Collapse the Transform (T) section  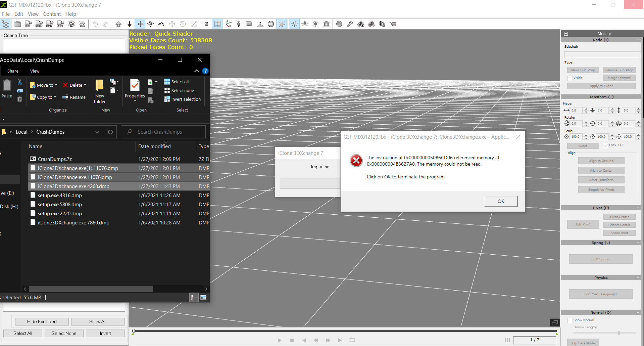coord(638,97)
